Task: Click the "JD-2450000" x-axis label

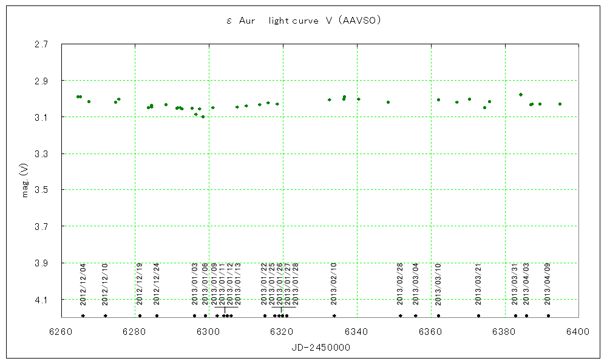Action: coord(319,347)
